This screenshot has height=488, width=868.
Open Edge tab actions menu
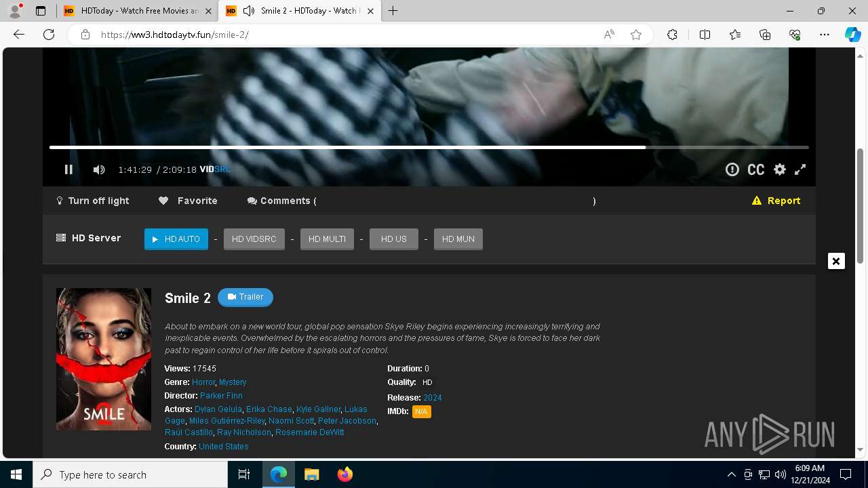[41, 11]
